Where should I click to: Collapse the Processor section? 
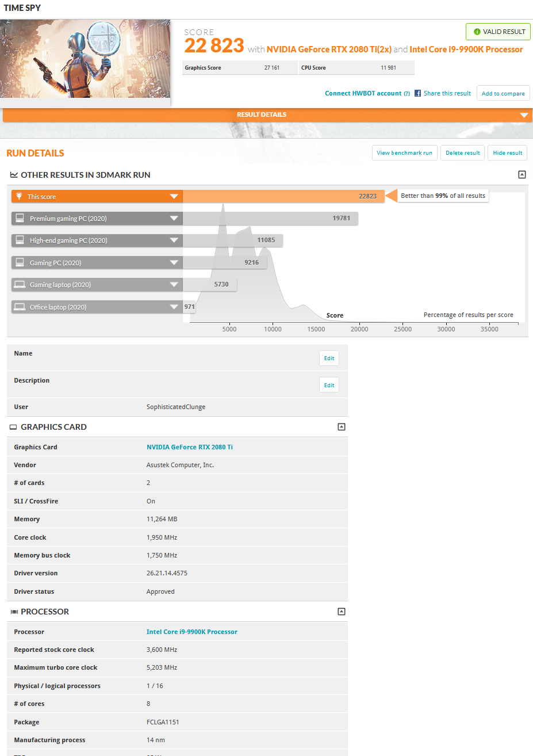[x=341, y=612]
